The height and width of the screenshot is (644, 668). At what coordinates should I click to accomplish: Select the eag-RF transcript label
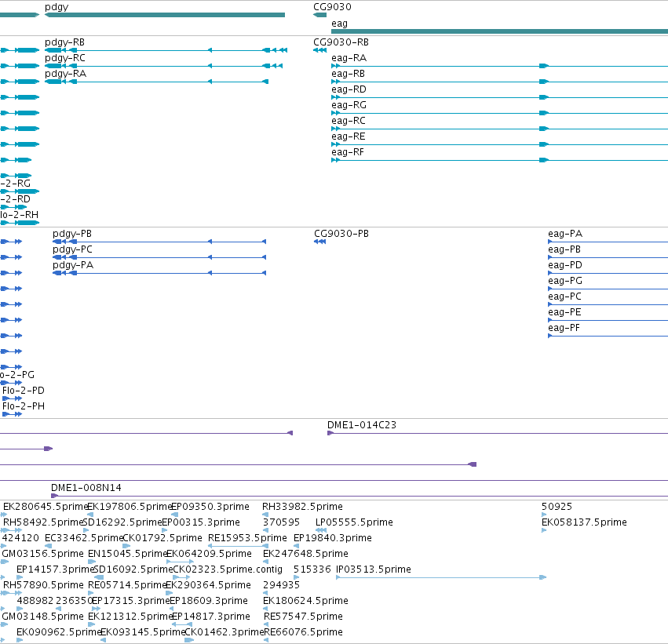(x=348, y=152)
